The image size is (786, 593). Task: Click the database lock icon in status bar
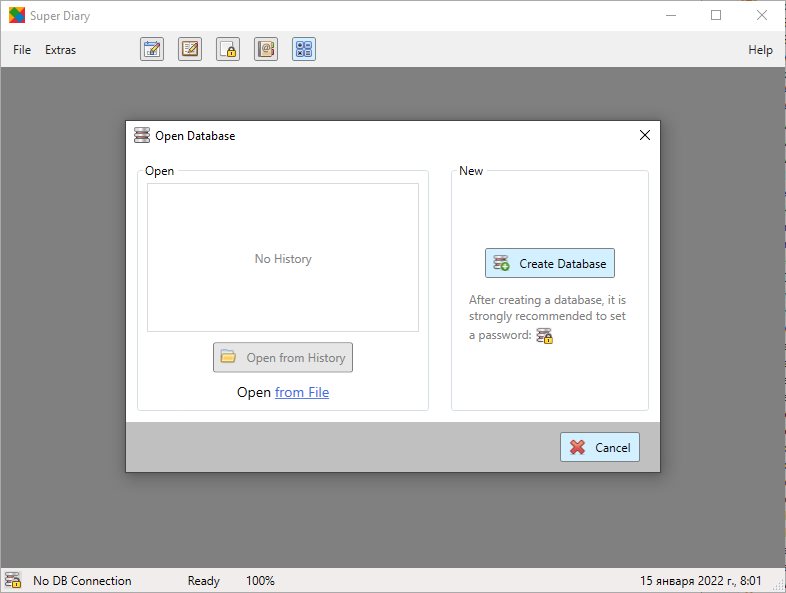(x=13, y=580)
